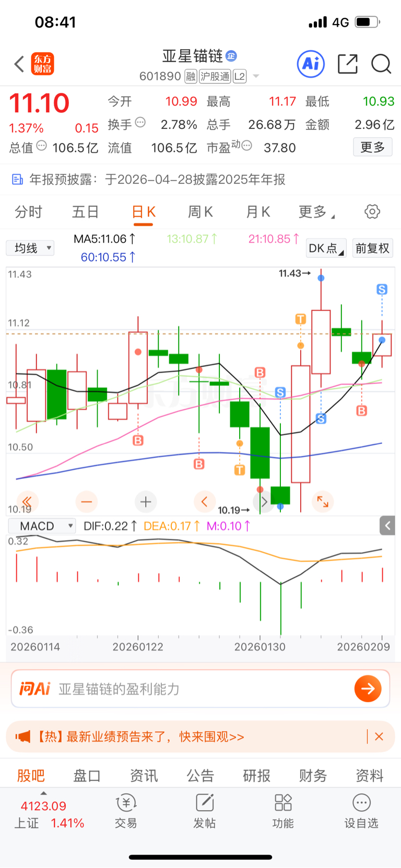The width and height of the screenshot is (401, 868).
Task: Tap the info bubble next to 市盈
Action: (x=247, y=146)
